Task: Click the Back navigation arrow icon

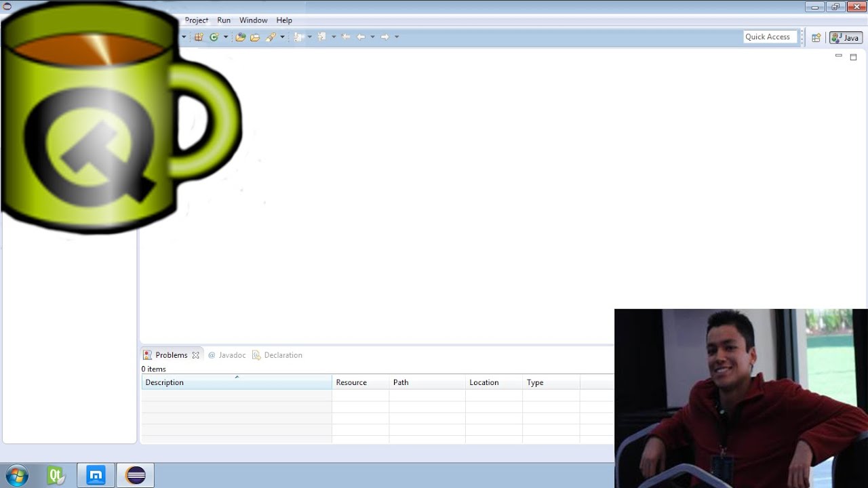Action: (x=361, y=37)
